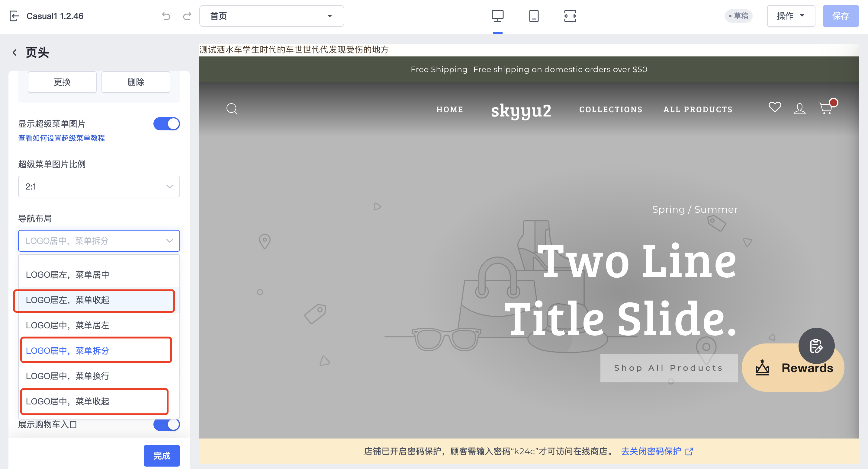
Task: Select LOGO居左，菜单居中 option
Action: click(x=99, y=274)
